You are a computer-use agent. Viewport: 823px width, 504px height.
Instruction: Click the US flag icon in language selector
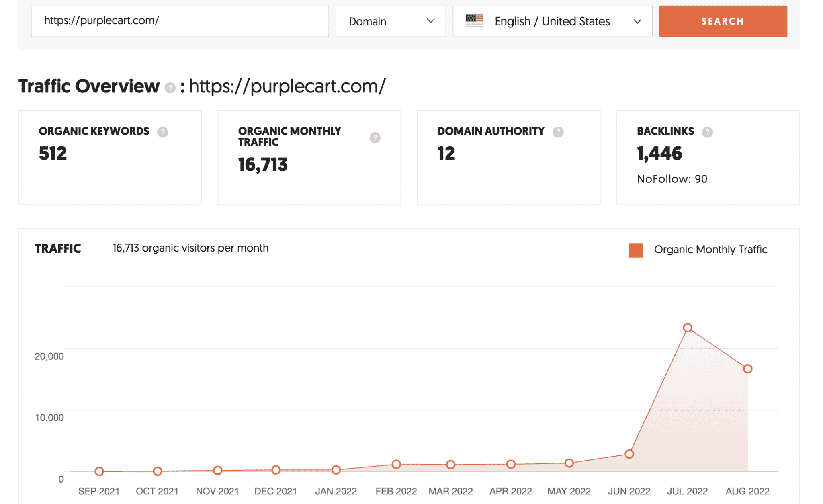pyautogui.click(x=474, y=21)
